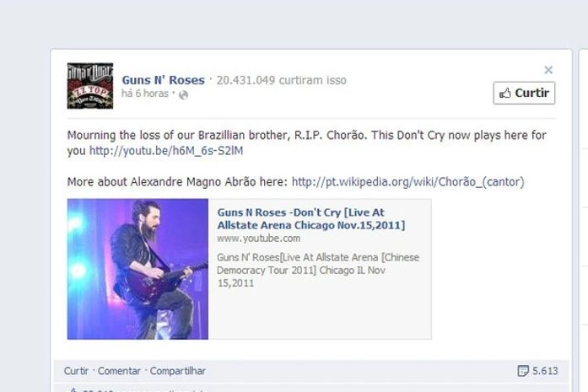588x392 pixels.
Task: Click the comment note icon beside 5.613
Action: (x=523, y=371)
